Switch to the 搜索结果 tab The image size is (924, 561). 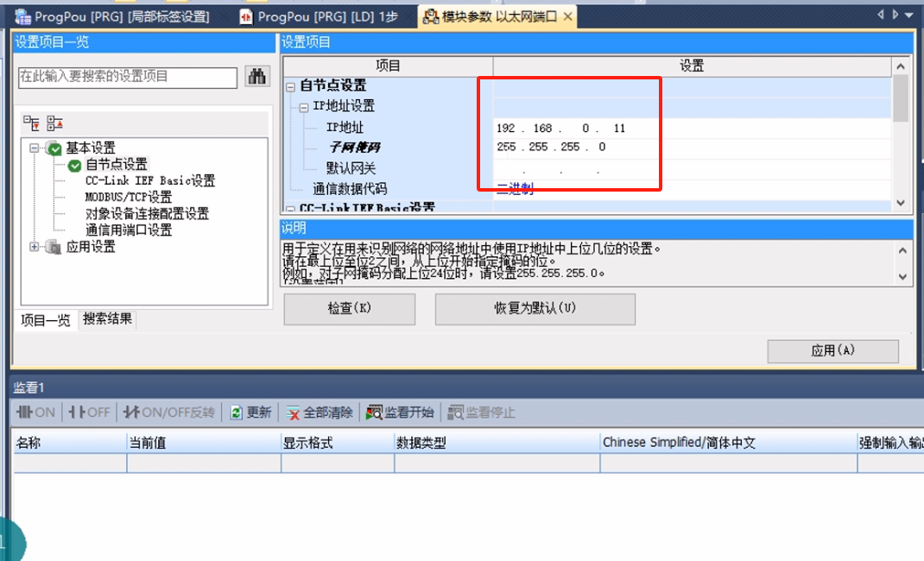coord(107,319)
